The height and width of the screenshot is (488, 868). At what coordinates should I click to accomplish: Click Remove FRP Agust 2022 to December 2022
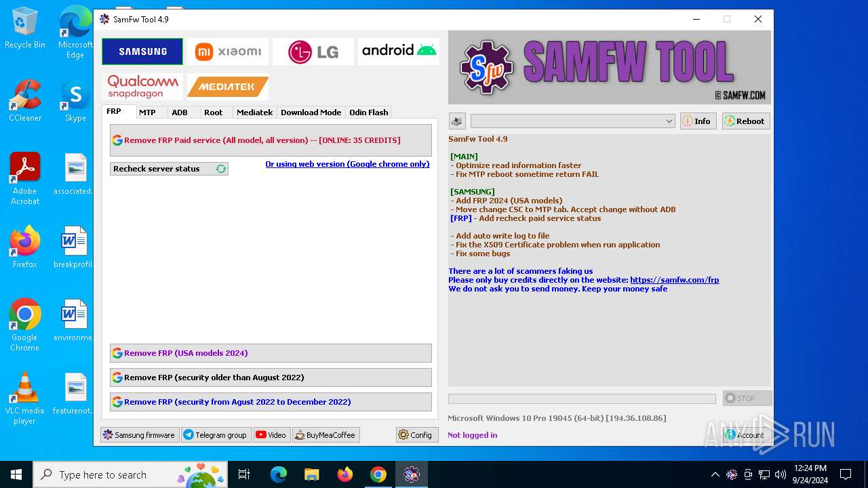coord(271,402)
